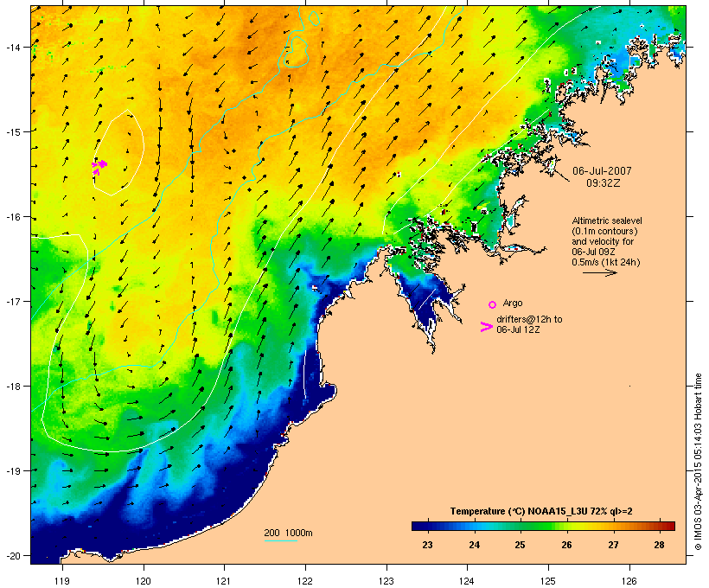709x588 pixels.
Task: Click longitude axis label 120
Action: [144, 581]
